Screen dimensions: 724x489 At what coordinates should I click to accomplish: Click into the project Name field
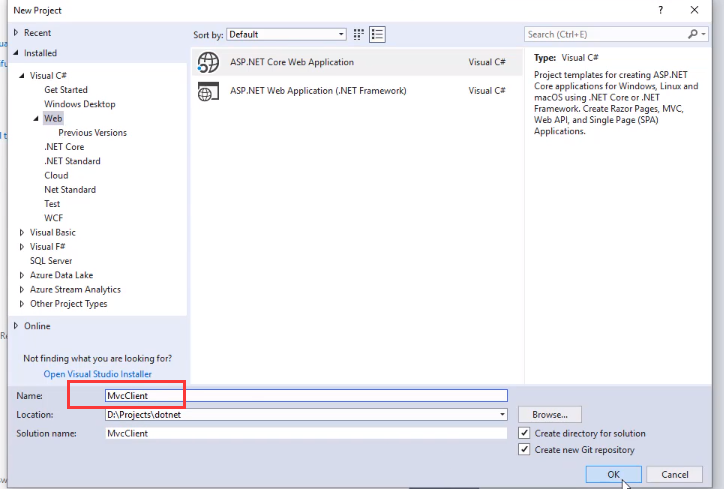point(306,396)
